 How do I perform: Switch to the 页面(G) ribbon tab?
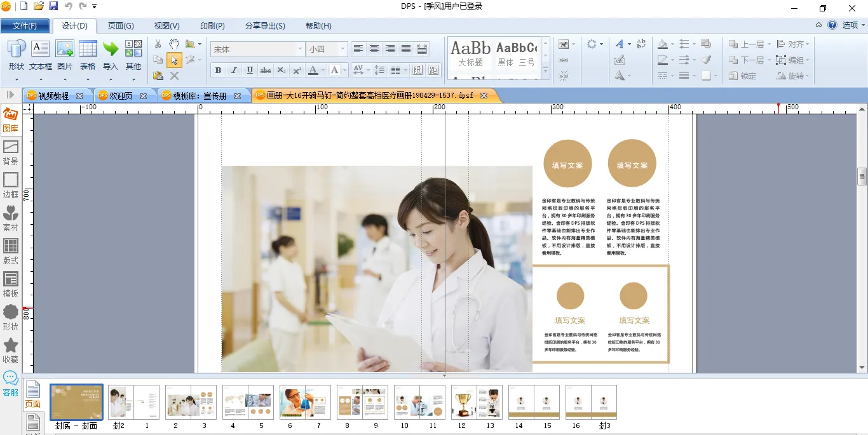point(121,26)
